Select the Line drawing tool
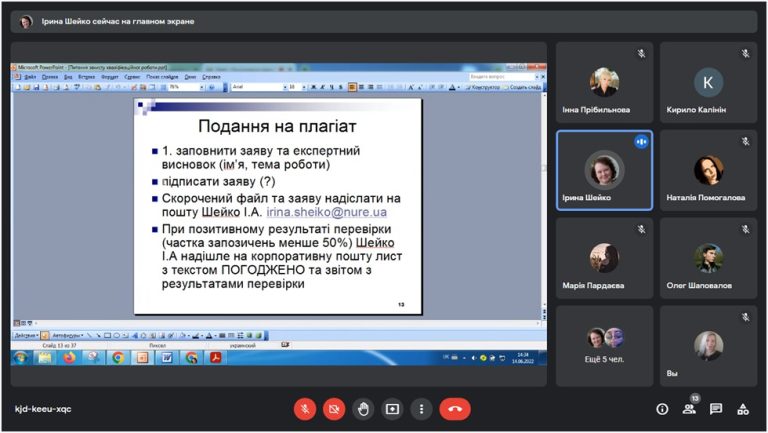The image size is (768, 433). (89, 336)
